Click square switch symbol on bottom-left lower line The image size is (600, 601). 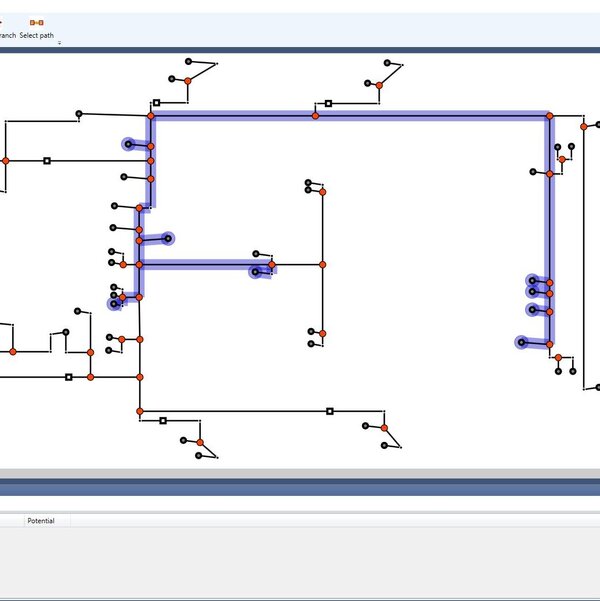pyautogui.click(x=163, y=421)
